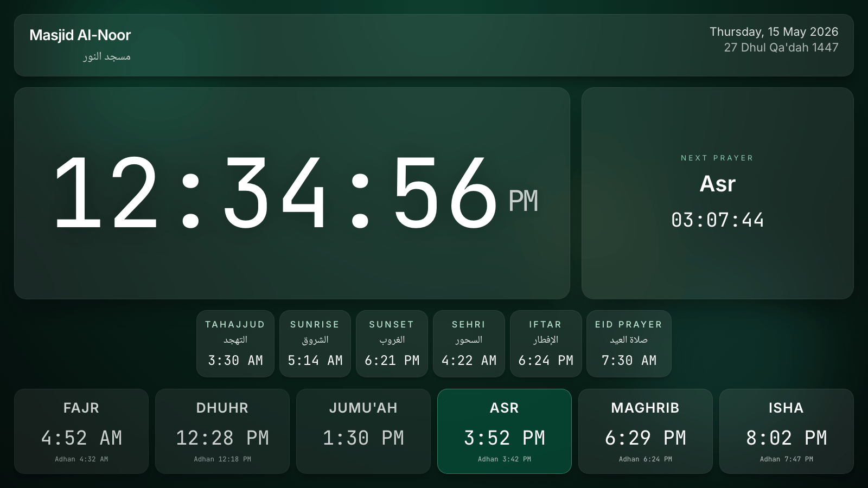
Task: Select the date Thursday, 15 May 2026
Action: tap(774, 32)
